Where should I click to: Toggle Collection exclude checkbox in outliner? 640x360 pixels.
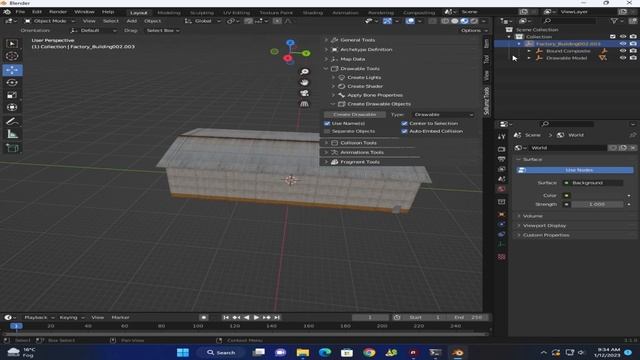click(613, 37)
